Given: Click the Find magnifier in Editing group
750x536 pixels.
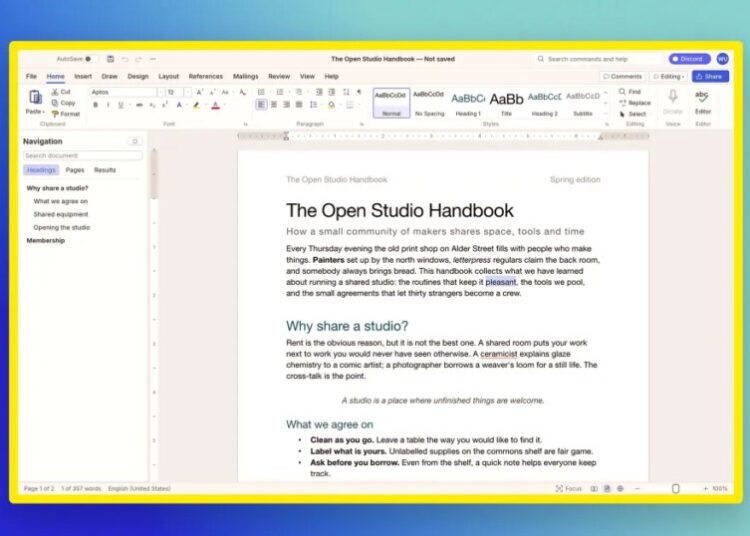Looking at the screenshot, I should click(x=622, y=91).
